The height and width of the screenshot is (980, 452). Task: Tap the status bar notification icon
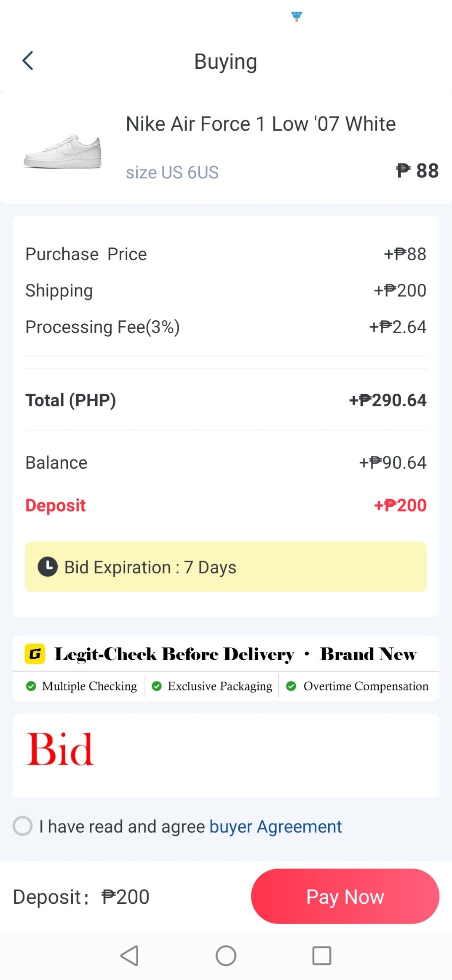pyautogui.click(x=297, y=16)
